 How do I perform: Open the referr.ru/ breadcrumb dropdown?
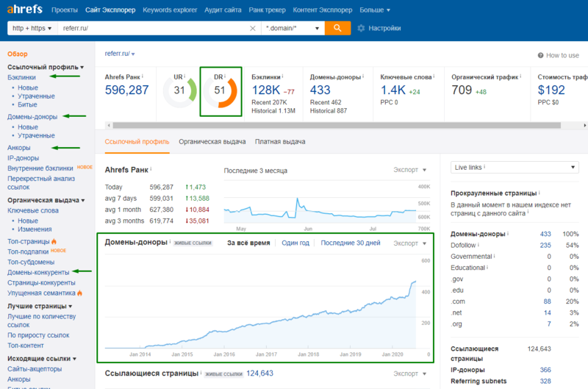click(120, 54)
